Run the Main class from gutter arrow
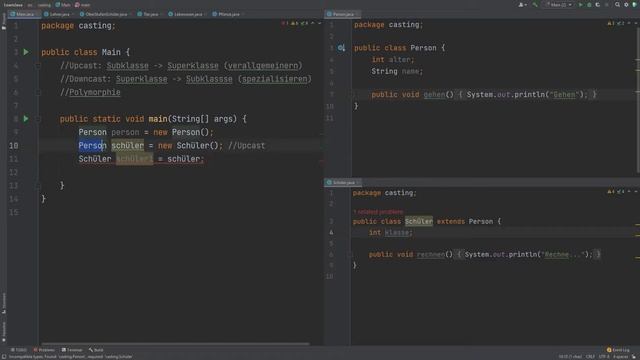The width and height of the screenshot is (640, 360). coord(26,52)
